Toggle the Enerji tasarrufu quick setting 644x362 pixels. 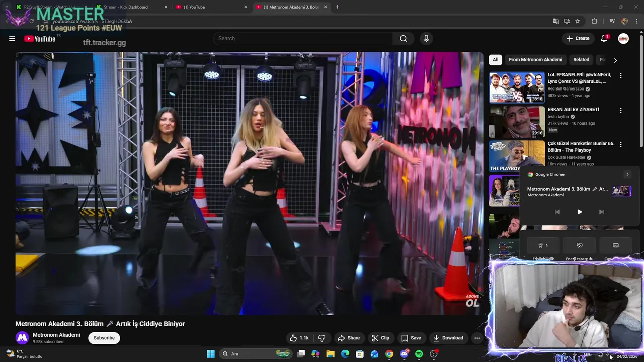[x=580, y=245]
